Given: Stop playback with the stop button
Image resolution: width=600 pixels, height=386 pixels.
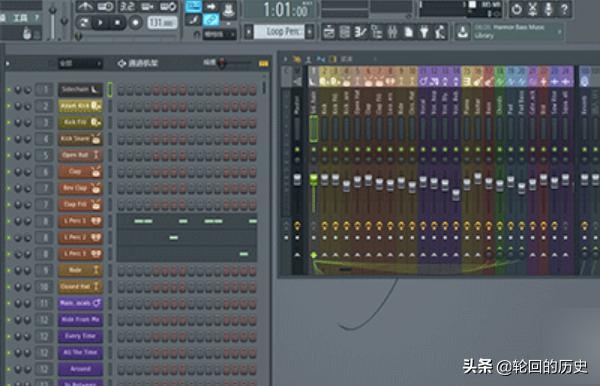Looking at the screenshot, I should coord(117,23).
